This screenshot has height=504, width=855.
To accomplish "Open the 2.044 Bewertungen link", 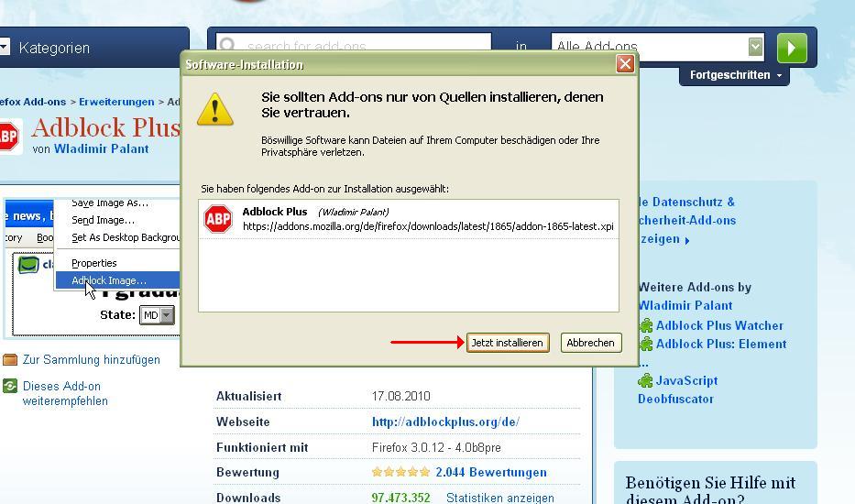I will point(491,472).
